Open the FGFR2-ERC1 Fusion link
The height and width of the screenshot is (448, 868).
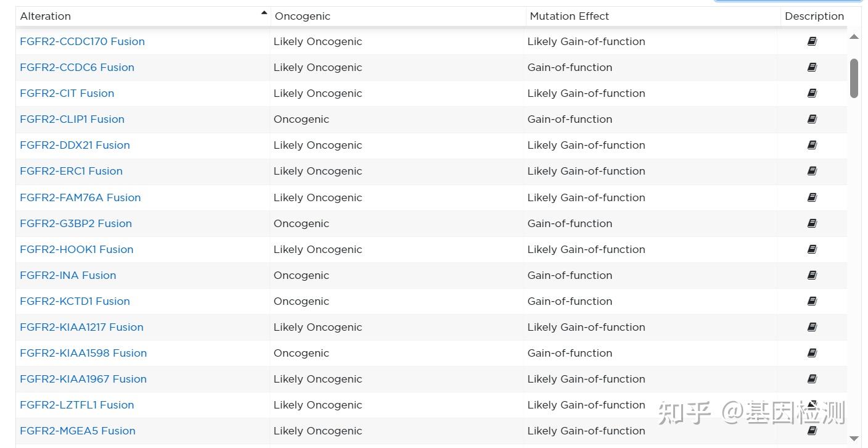pyautogui.click(x=71, y=171)
